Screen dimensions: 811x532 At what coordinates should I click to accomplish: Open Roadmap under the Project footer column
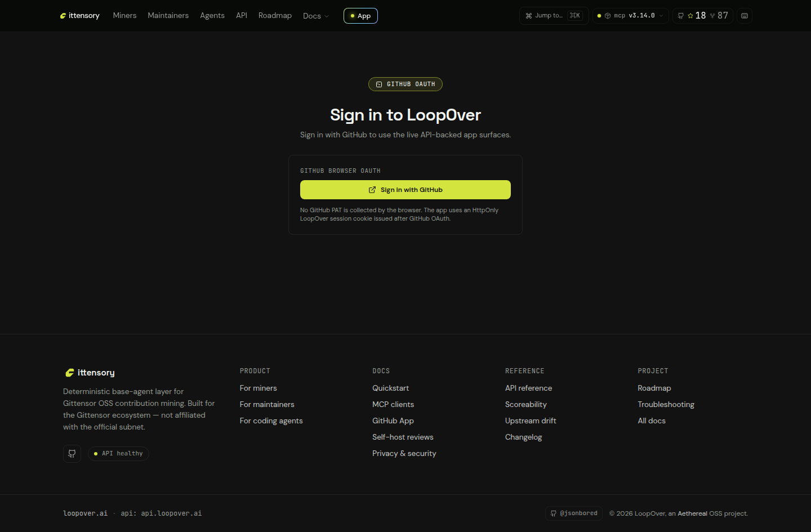point(654,388)
